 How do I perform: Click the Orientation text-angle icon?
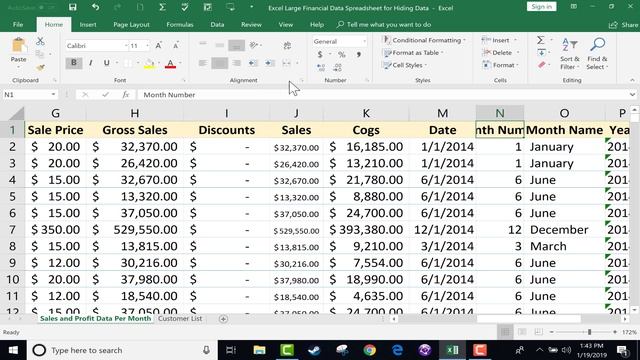click(x=254, y=45)
